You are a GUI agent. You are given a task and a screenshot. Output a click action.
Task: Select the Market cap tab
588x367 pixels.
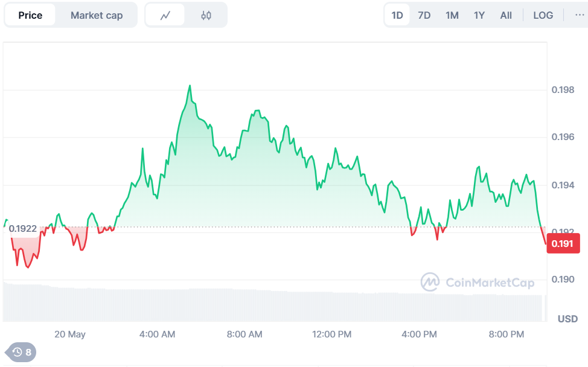97,15
